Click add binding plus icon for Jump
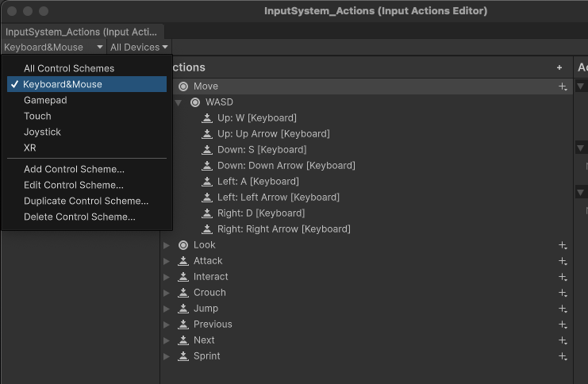Image resolution: width=588 pixels, height=384 pixels. pyautogui.click(x=563, y=309)
